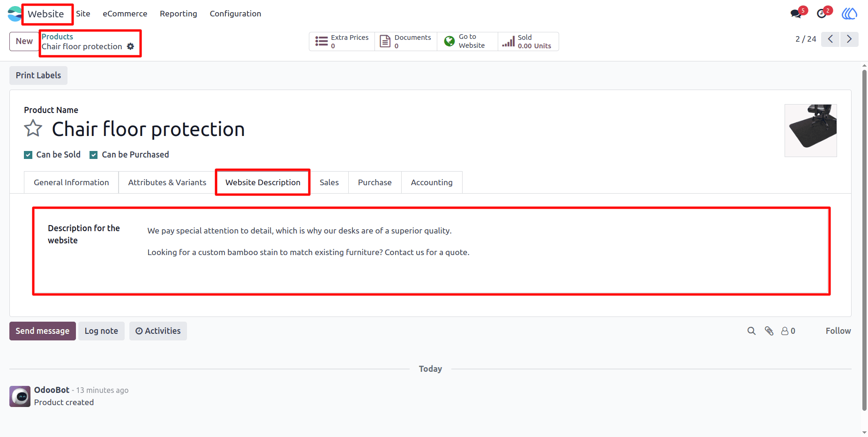Open the Configuration menu
Screen dimensions: 868x437
tap(235, 14)
